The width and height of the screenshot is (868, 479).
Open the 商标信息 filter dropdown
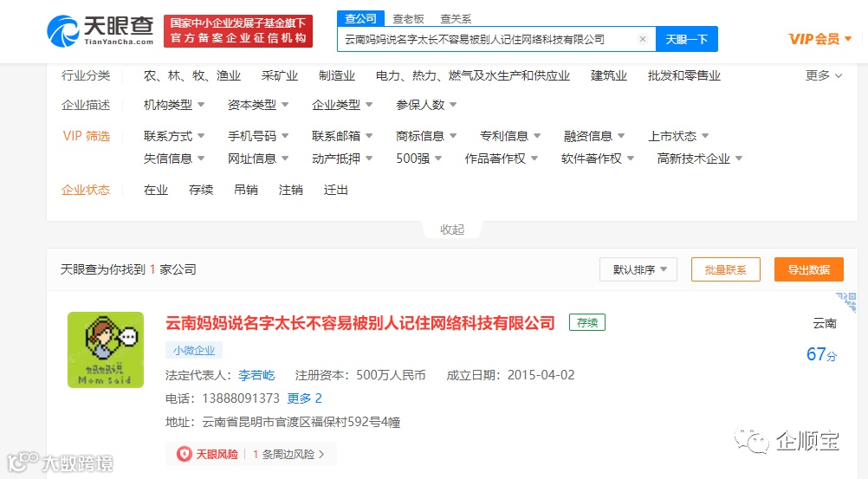(426, 136)
